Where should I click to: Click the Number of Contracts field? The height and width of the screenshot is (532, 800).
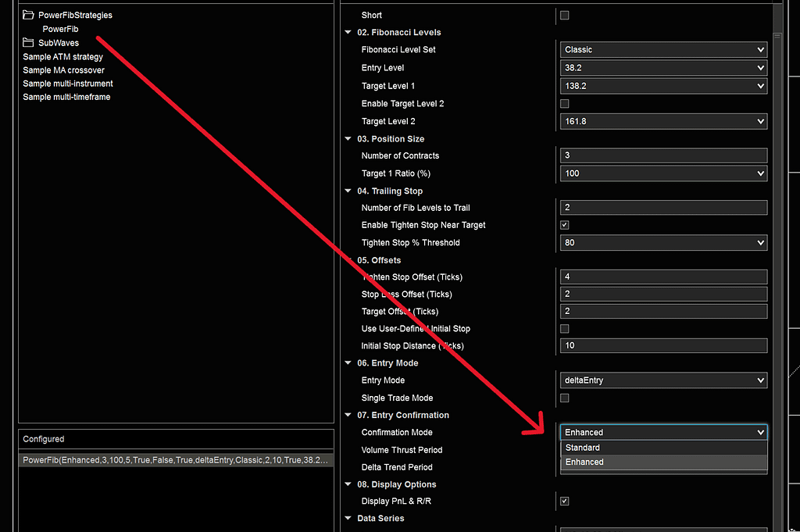[662, 155]
